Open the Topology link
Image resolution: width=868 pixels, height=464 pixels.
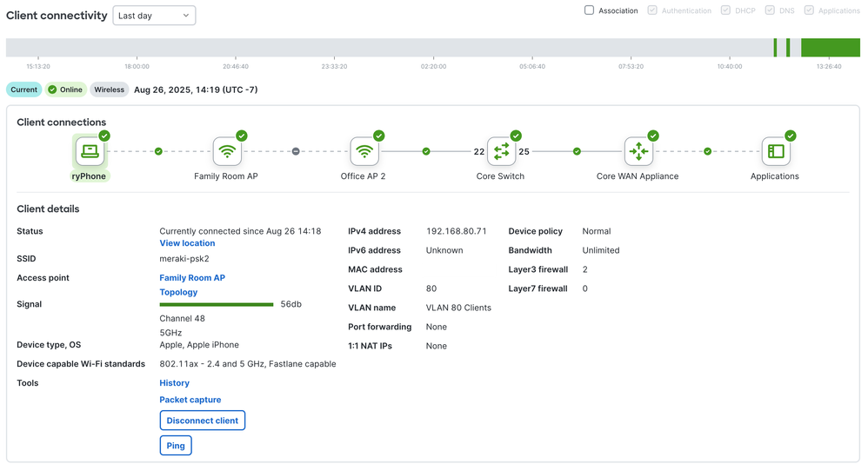tap(178, 292)
